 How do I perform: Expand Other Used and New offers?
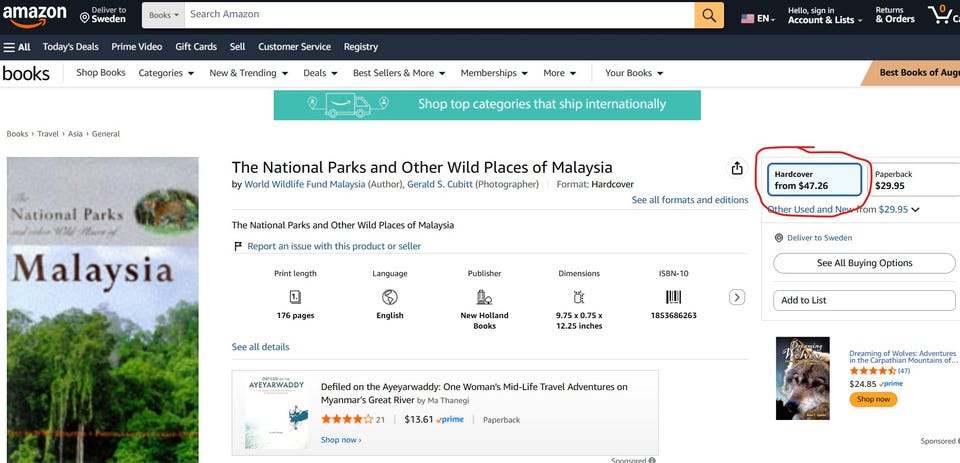843,209
